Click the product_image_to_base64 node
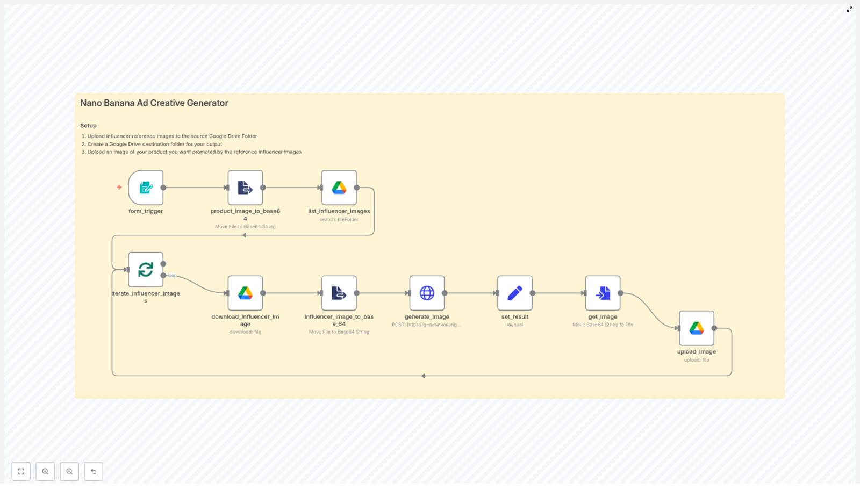The width and height of the screenshot is (860, 504). 245,188
